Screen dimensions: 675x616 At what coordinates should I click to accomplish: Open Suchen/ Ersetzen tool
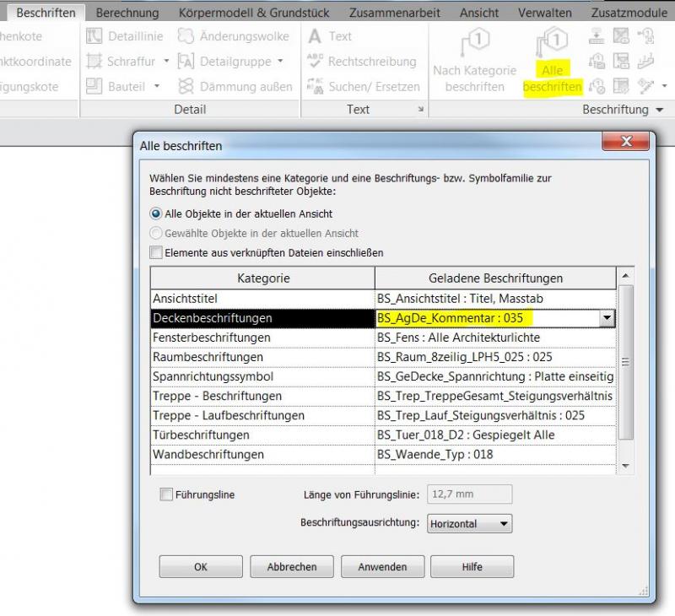[x=363, y=86]
